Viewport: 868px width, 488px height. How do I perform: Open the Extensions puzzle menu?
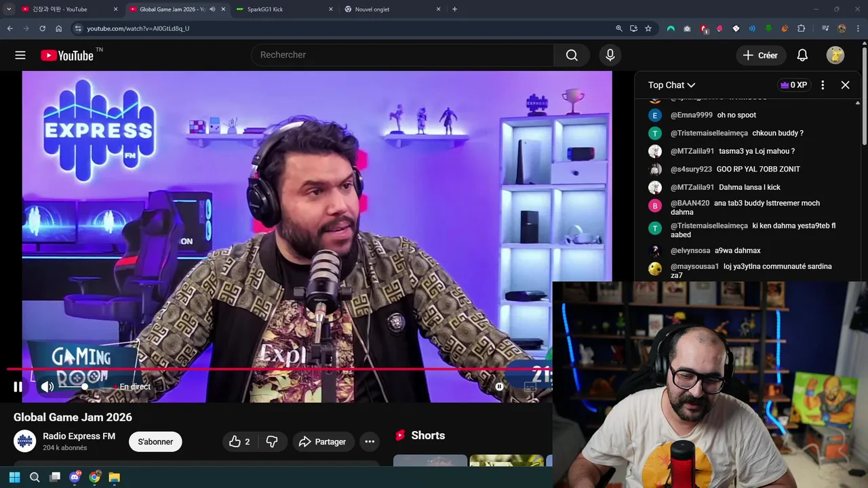coord(801,28)
